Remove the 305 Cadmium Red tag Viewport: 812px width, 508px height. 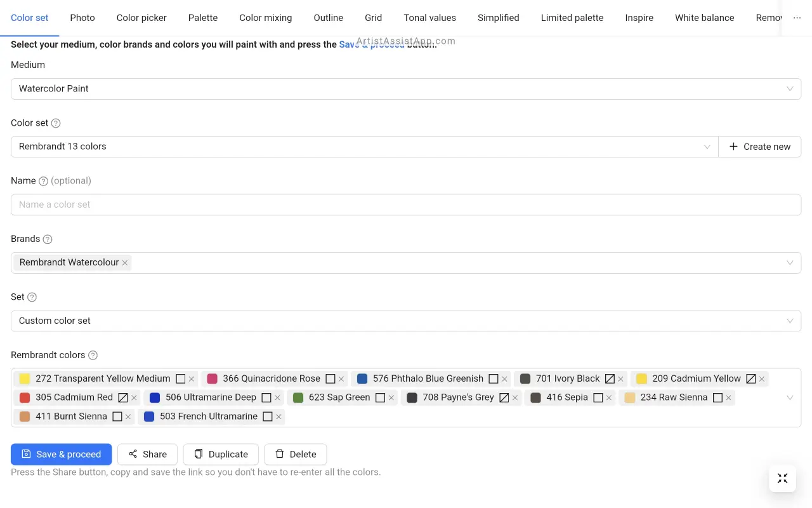[x=134, y=398]
